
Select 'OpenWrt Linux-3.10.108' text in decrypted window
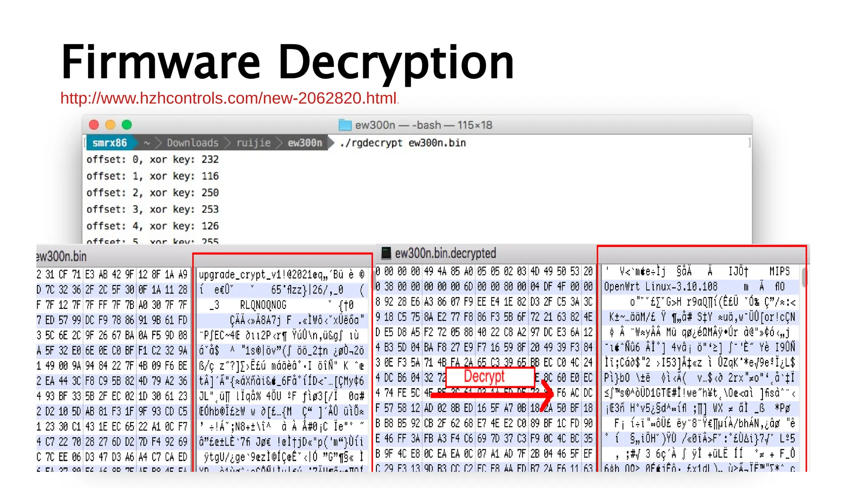pyautogui.click(x=661, y=287)
